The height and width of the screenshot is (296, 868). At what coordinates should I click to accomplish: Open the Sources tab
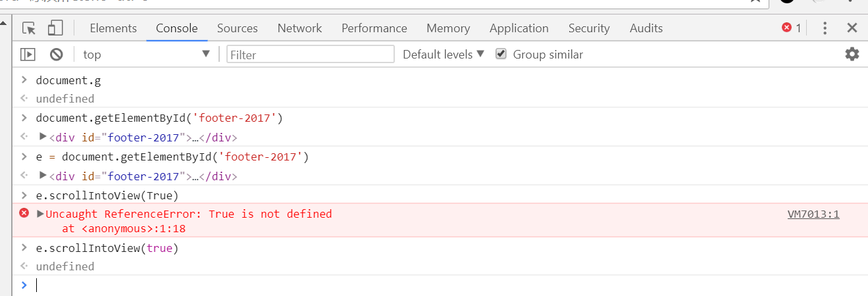237,28
